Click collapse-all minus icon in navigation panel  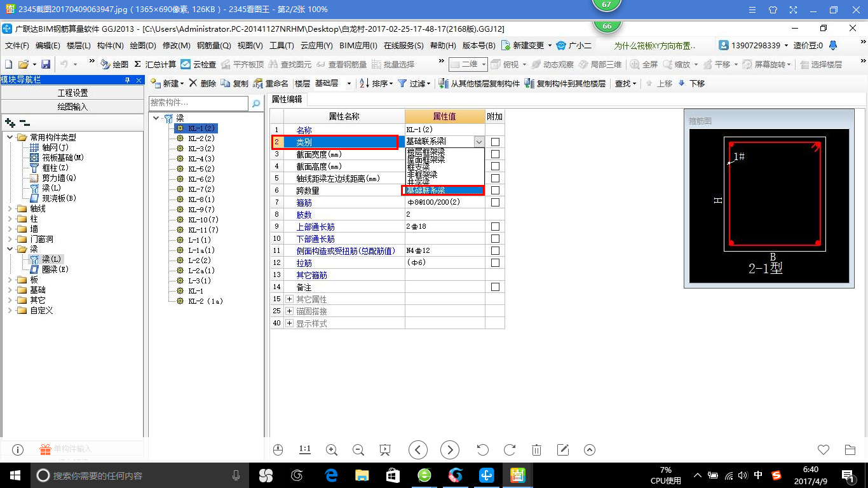24,123
